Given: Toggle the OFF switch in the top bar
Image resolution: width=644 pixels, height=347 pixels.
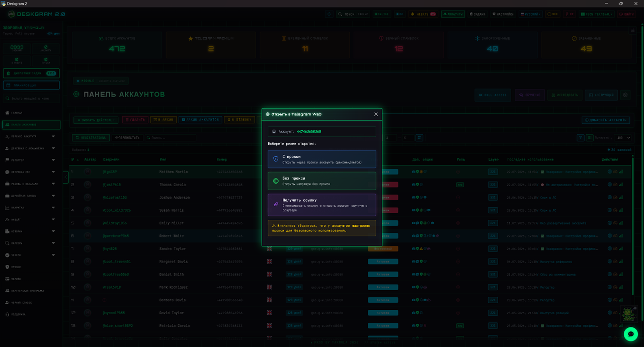Looking at the screenshot, I should [552, 14].
